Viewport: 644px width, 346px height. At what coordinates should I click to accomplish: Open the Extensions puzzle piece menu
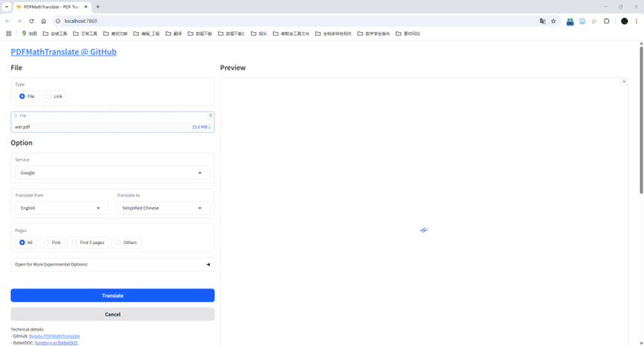[x=607, y=21]
